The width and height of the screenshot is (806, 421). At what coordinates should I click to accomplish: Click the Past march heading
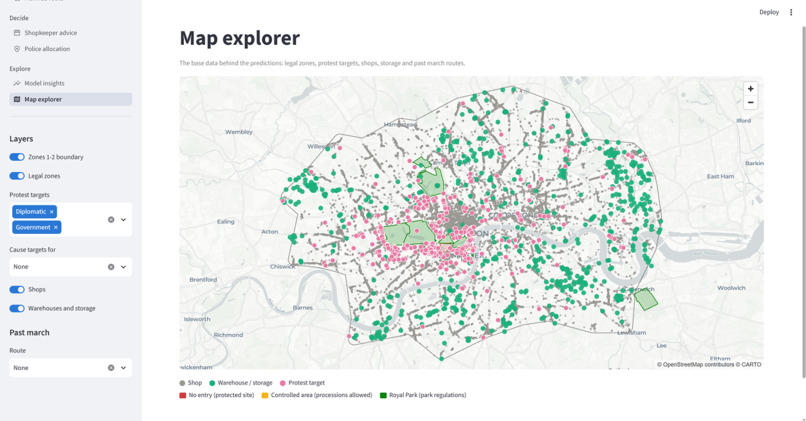[x=29, y=333]
